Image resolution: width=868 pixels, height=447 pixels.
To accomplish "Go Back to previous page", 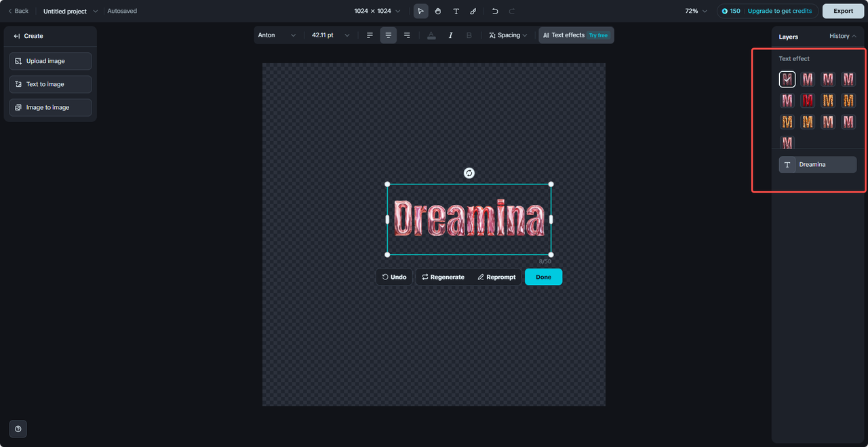I will click(18, 11).
